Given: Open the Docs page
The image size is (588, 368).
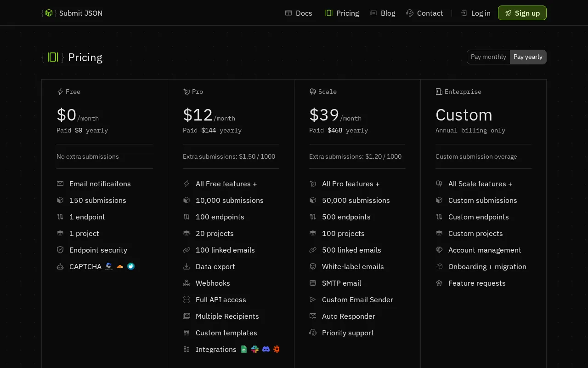Looking at the screenshot, I should (299, 13).
